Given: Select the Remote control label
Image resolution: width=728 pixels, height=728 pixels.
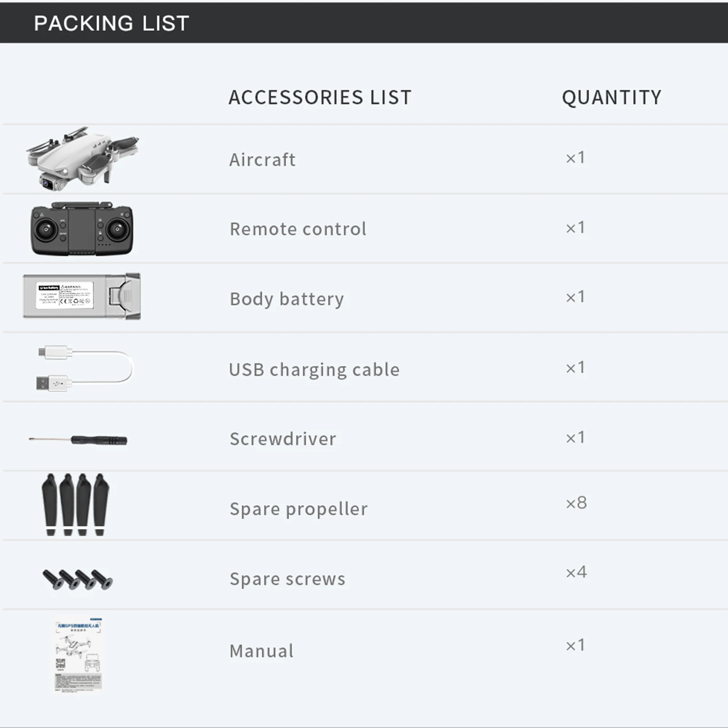Looking at the screenshot, I should pos(298,229).
